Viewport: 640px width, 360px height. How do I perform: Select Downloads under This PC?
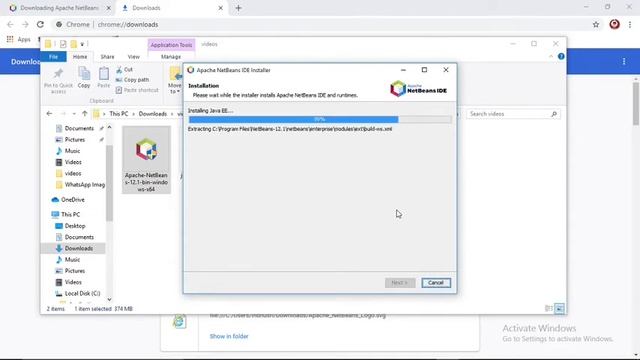tap(74, 248)
